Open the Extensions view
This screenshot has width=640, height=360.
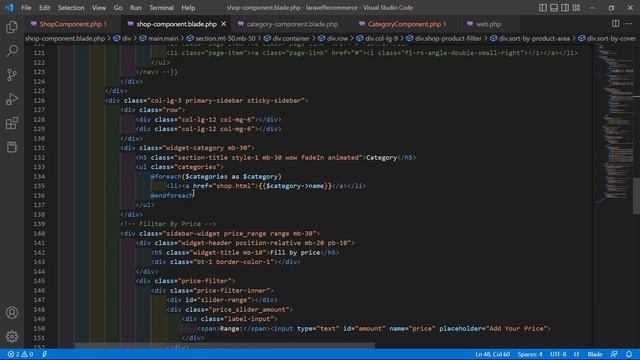click(12, 123)
